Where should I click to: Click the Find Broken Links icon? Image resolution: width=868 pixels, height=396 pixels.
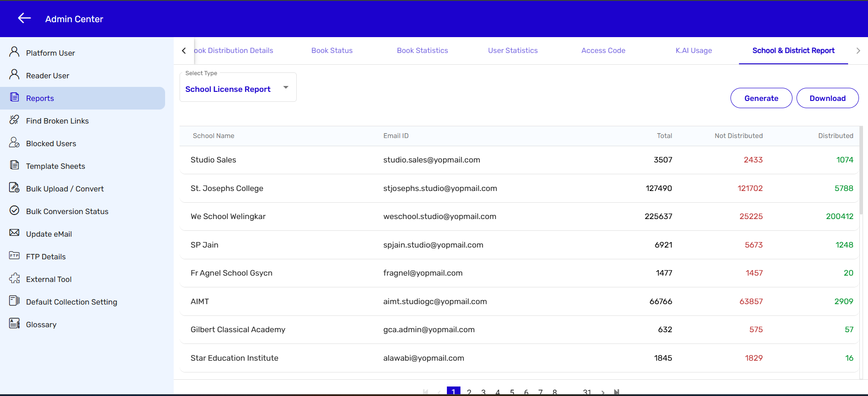pos(14,120)
